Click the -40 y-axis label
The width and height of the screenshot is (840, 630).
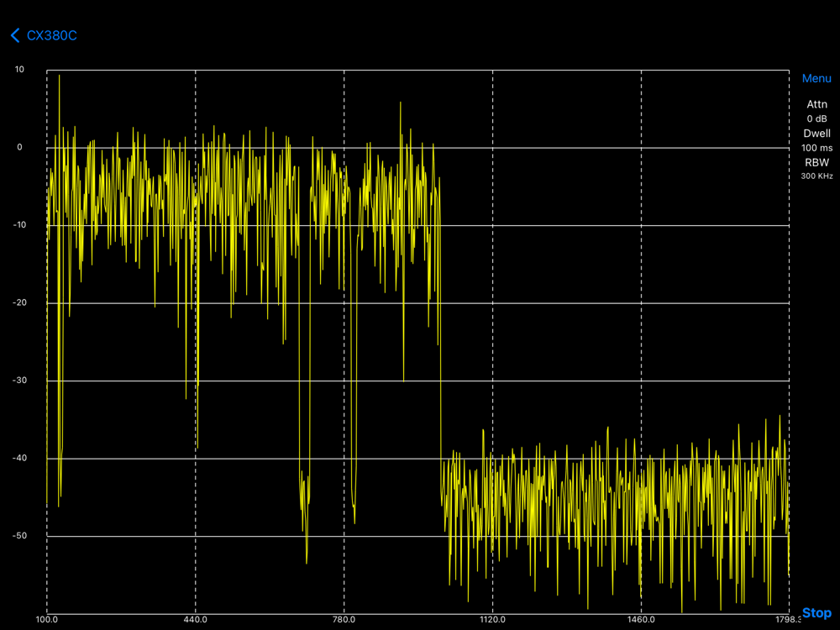pos(19,458)
